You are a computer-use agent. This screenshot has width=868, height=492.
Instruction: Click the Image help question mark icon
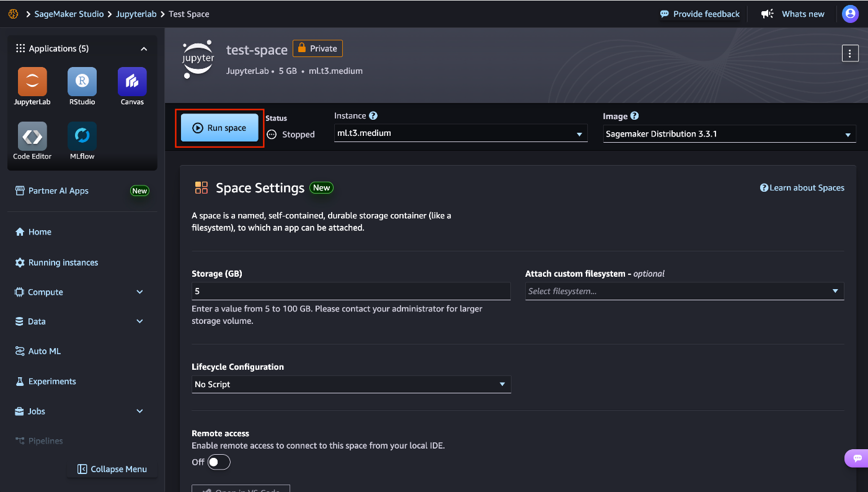click(x=634, y=116)
